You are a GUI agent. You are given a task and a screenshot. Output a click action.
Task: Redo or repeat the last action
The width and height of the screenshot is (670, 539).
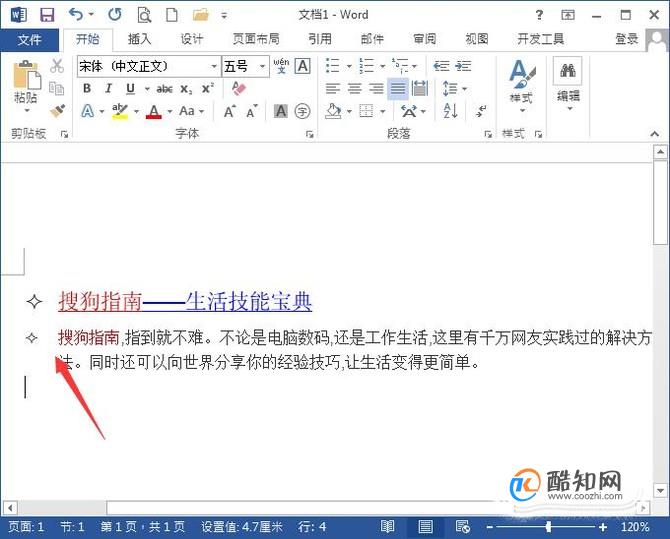[x=115, y=15]
